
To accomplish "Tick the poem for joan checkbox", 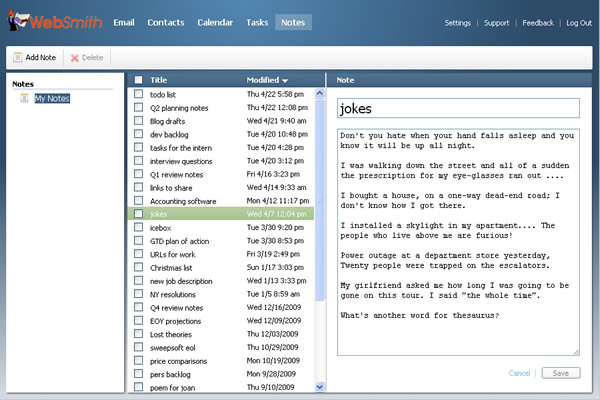I will (x=139, y=387).
